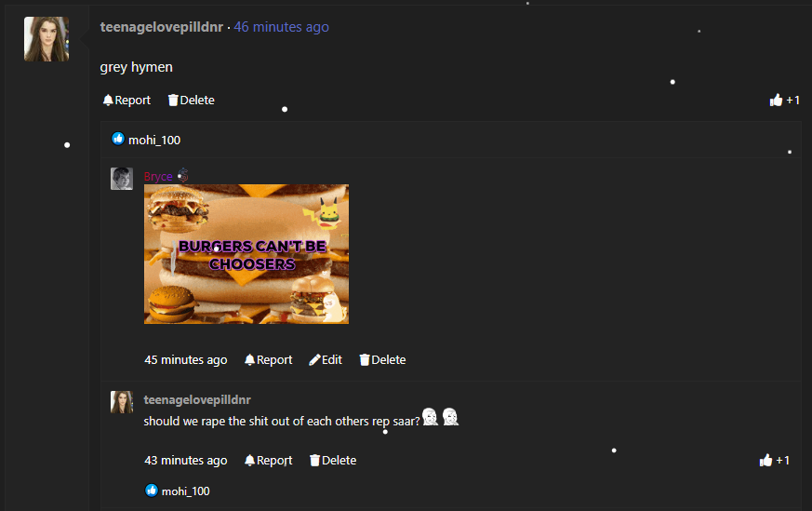Report the reply posted 43 minutes ago
The height and width of the screenshot is (511, 812).
point(268,460)
